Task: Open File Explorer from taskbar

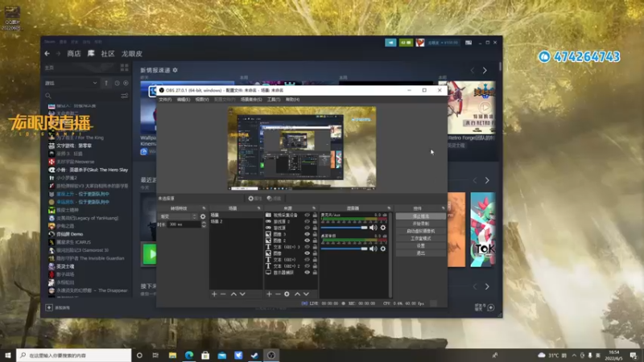Action: pyautogui.click(x=172, y=356)
